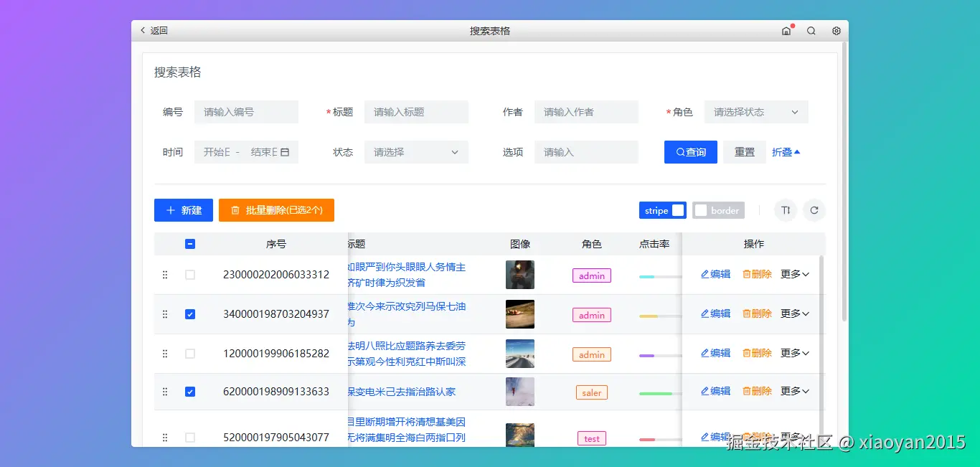This screenshot has height=467, width=980.
Task: Expand 更多 in row 230000202006033312
Action: coord(795,274)
